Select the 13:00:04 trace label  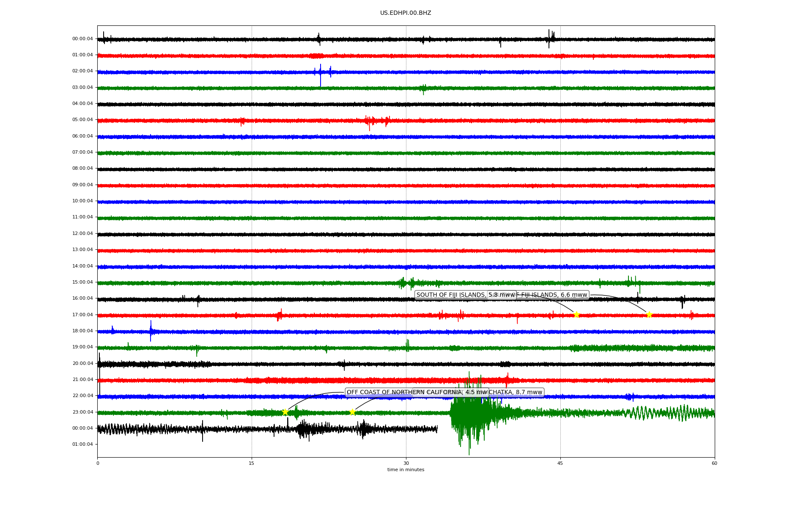82,250
